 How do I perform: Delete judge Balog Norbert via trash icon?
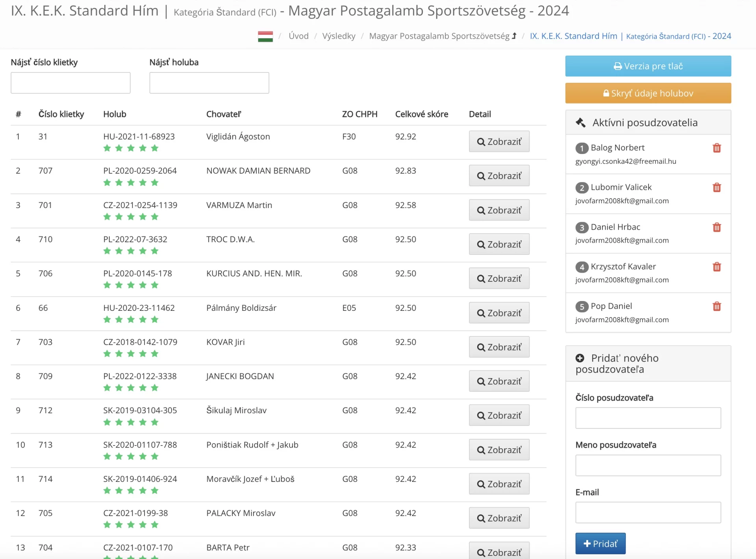717,148
